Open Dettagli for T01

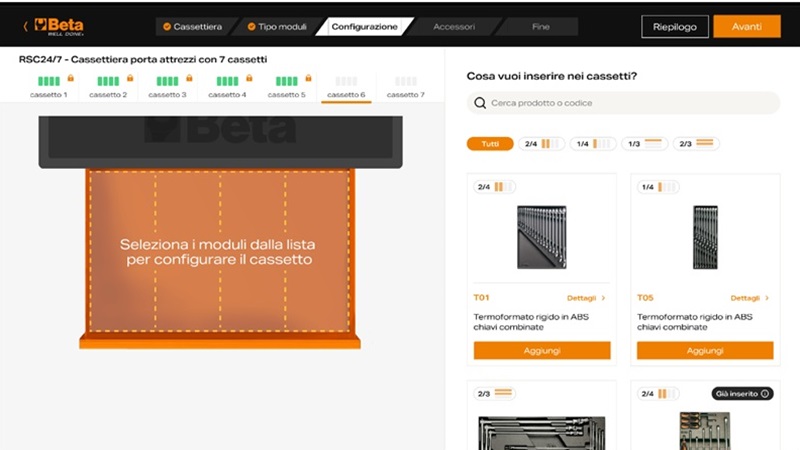tap(586, 298)
